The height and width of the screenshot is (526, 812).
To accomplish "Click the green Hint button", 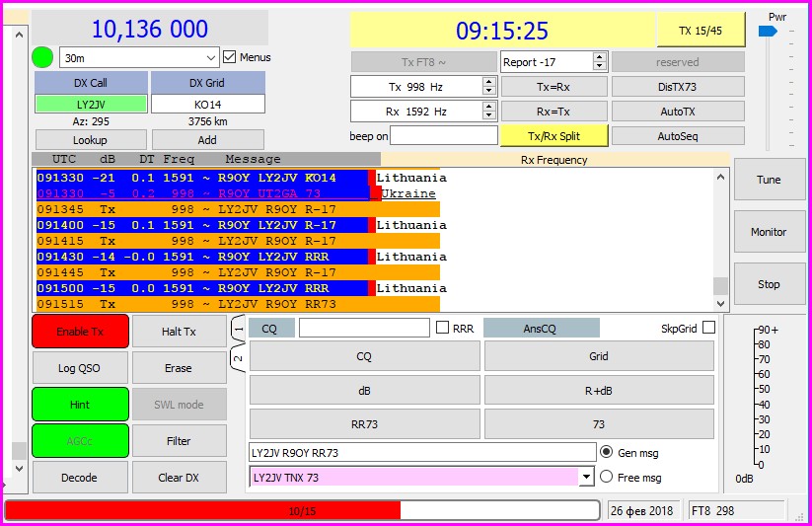I will click(x=80, y=405).
